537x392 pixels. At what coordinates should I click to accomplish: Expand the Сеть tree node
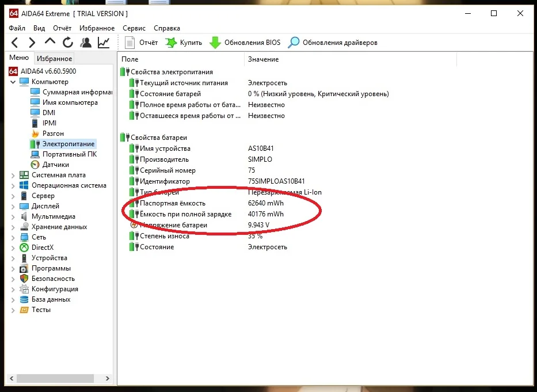coord(13,238)
